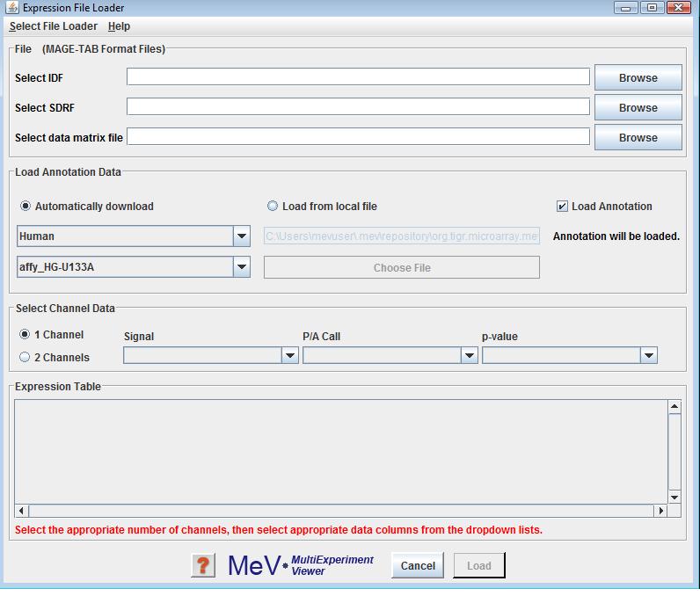Click Expression Table scroll up arrow
Screen dimensions: 700x596
coord(674,407)
